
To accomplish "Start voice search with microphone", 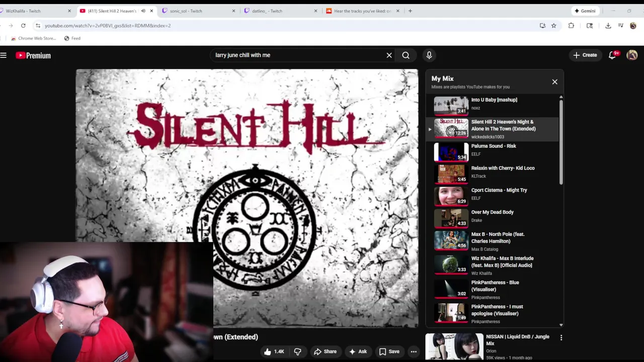I will 429,55.
